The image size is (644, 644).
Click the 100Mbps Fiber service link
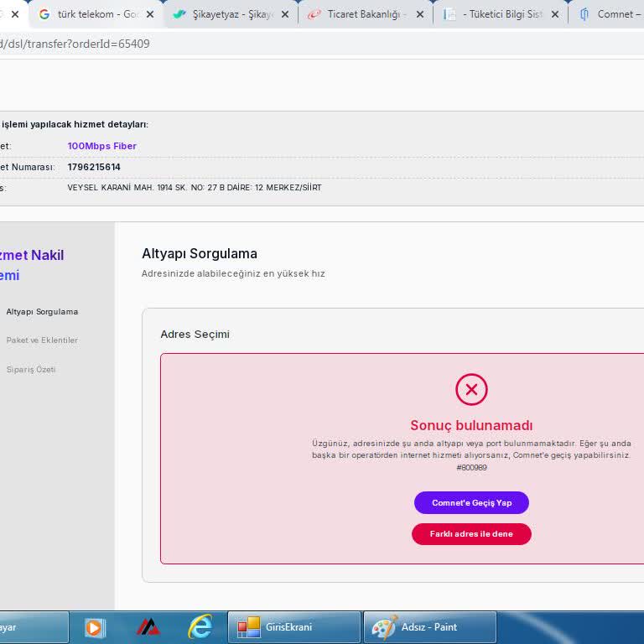point(101,146)
